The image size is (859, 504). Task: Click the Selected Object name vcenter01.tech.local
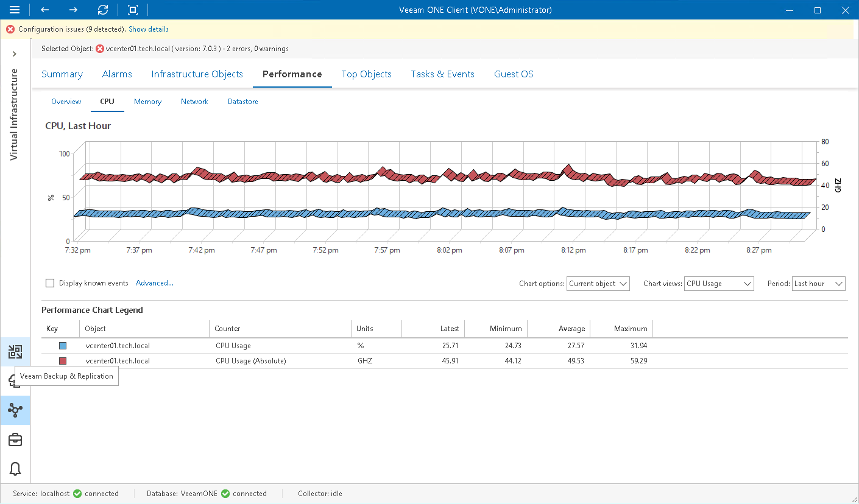[x=138, y=49]
